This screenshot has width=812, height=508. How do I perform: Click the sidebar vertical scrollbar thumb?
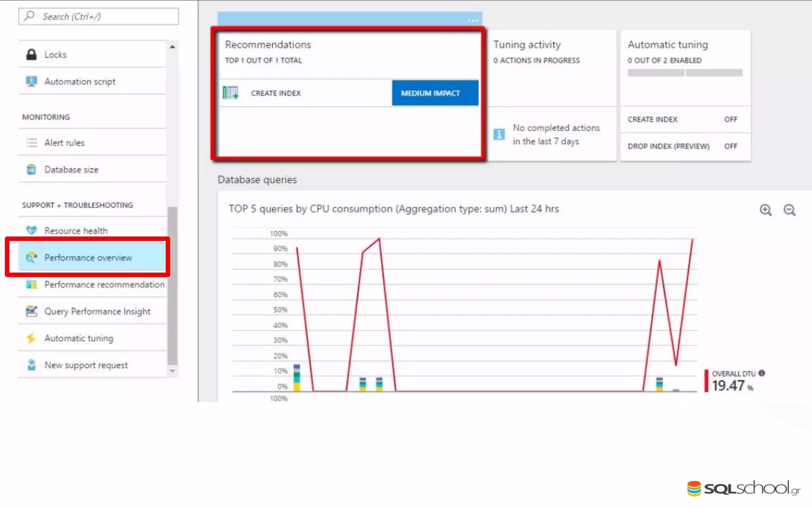tap(172, 286)
